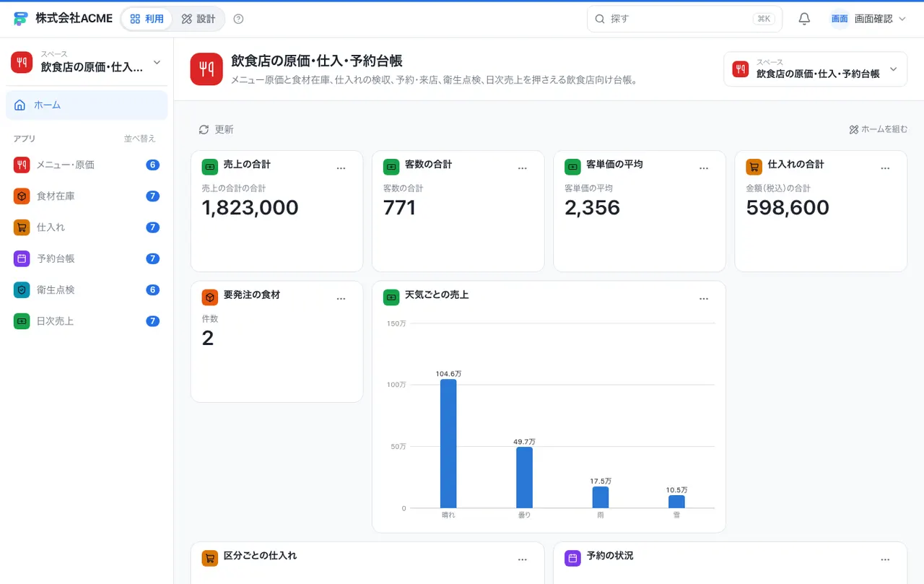Switch to 設計 mode

pos(199,19)
